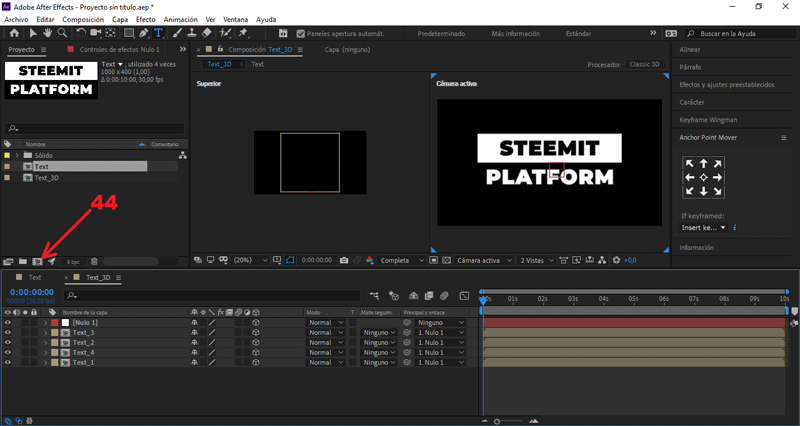Toggle the Paneles apertura automát. checkbox
Screen dimensions: 800x426
pos(302,33)
